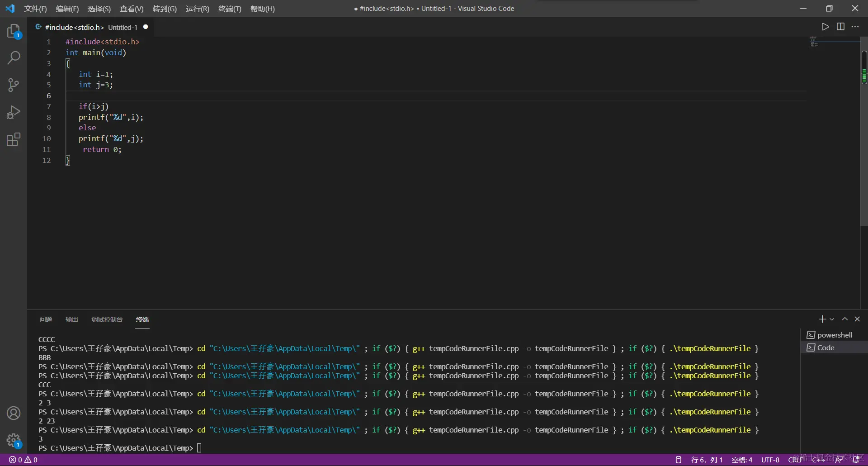The image size is (868, 466).
Task: Click the Accounts icon in activity bar
Action: 14,413
